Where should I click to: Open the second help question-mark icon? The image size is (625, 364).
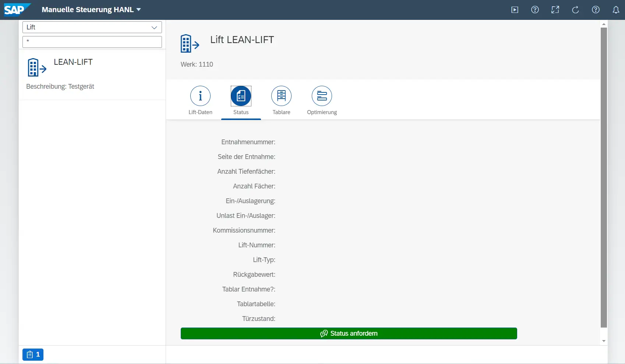(596, 10)
